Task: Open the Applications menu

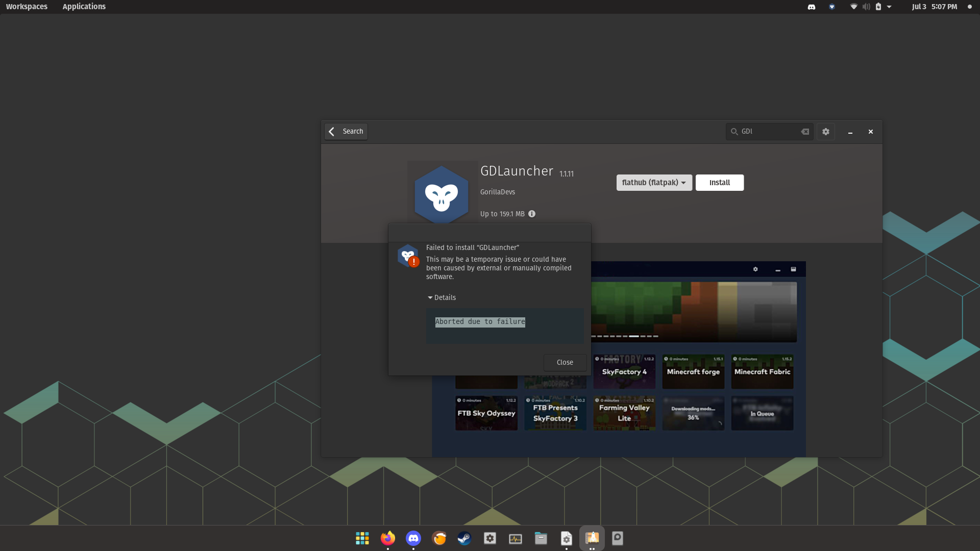Action: click(84, 7)
